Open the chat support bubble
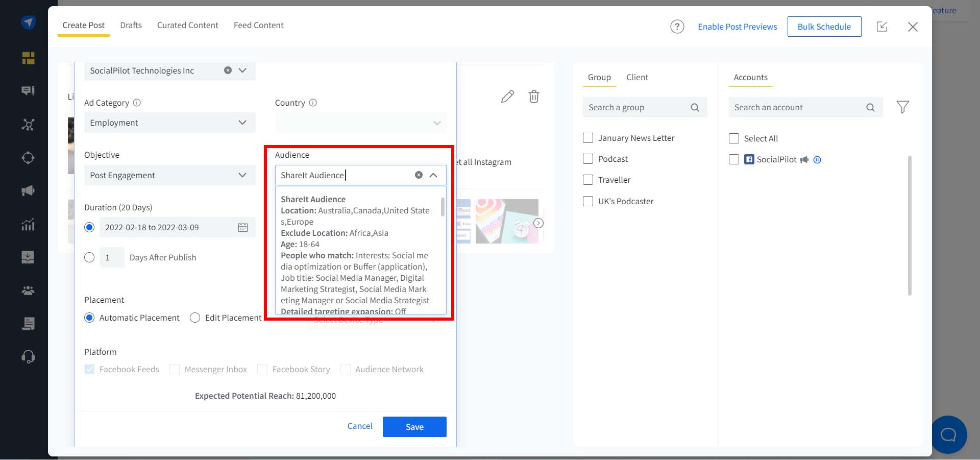Screen dimensions: 980x460 click(948, 434)
